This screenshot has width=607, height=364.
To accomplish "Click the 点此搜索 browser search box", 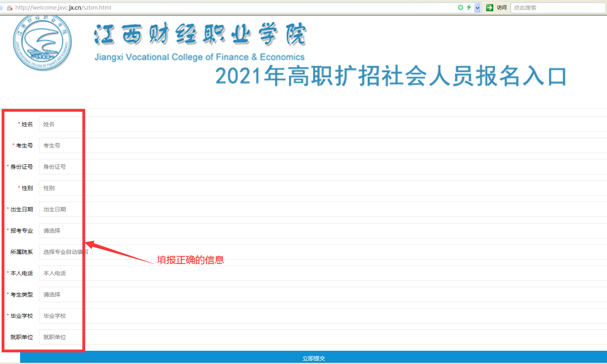I will coord(558,8).
